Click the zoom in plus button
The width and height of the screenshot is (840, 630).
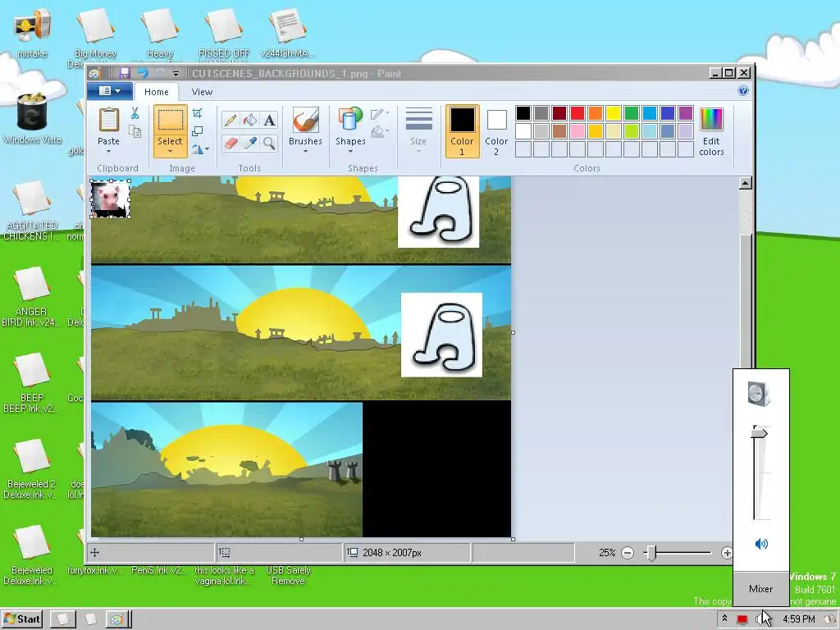click(727, 553)
